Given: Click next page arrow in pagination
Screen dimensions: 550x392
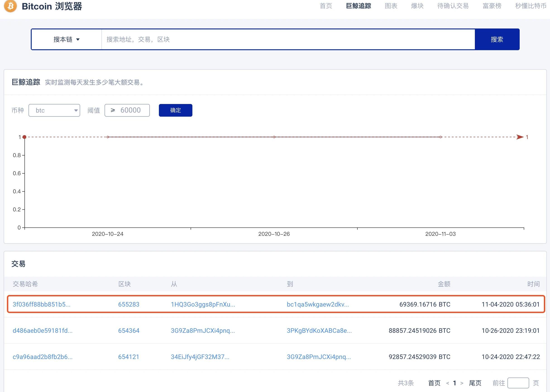Looking at the screenshot, I should pos(462,383).
